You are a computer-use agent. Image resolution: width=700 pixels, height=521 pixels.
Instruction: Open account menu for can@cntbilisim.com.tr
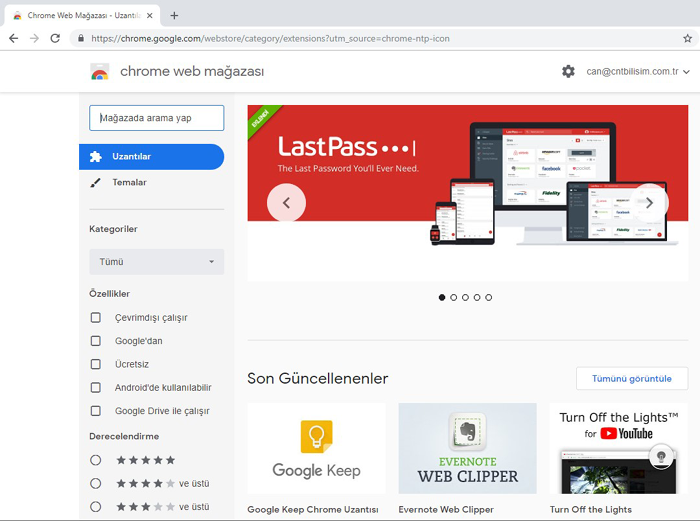point(638,71)
